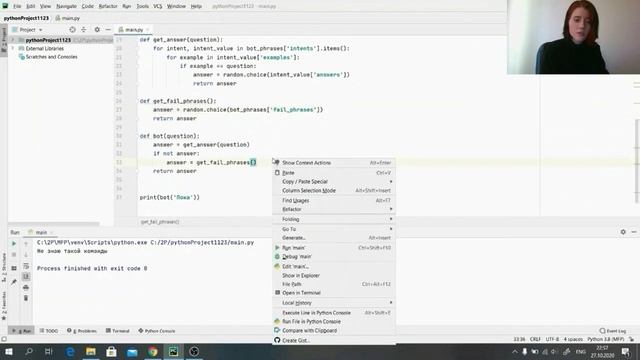The height and width of the screenshot is (360, 640).
Task: Toggle soft-wrap icon in Run panel
Action: click(26, 266)
